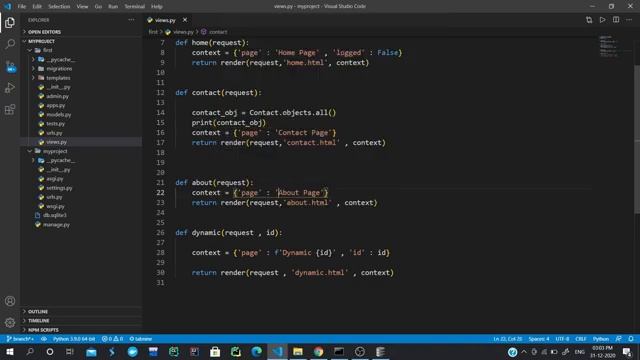
Task: Click the editor vertical scrollbar
Action: coord(637,139)
